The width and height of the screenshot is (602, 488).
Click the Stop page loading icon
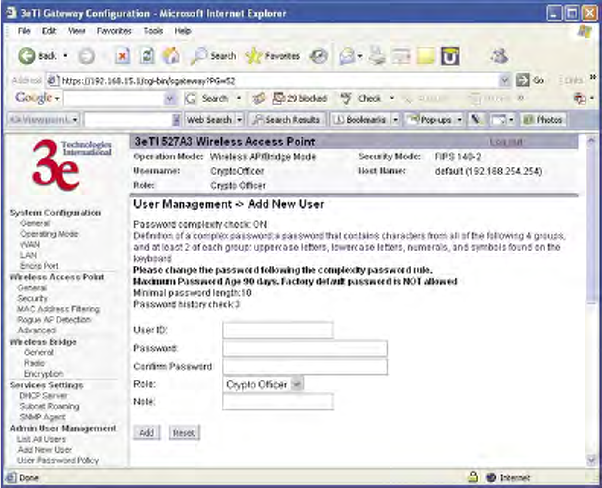122,56
